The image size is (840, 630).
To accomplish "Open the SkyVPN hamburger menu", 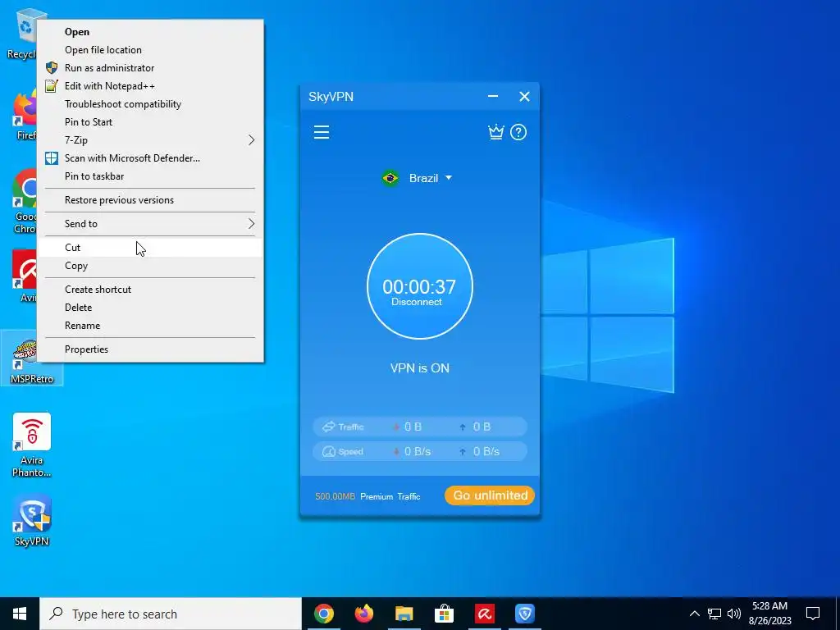I will click(x=322, y=132).
